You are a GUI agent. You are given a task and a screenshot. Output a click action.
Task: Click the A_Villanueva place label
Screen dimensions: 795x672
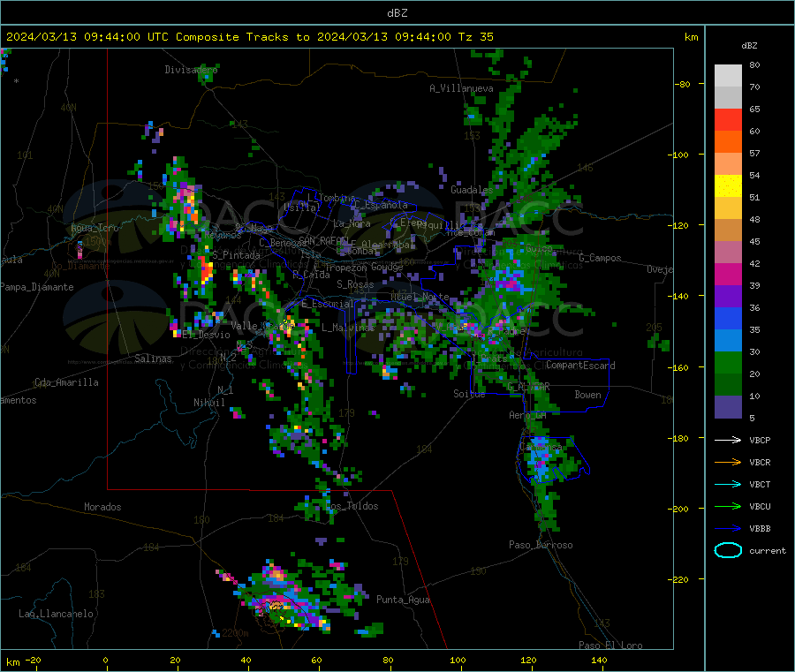[461, 88]
